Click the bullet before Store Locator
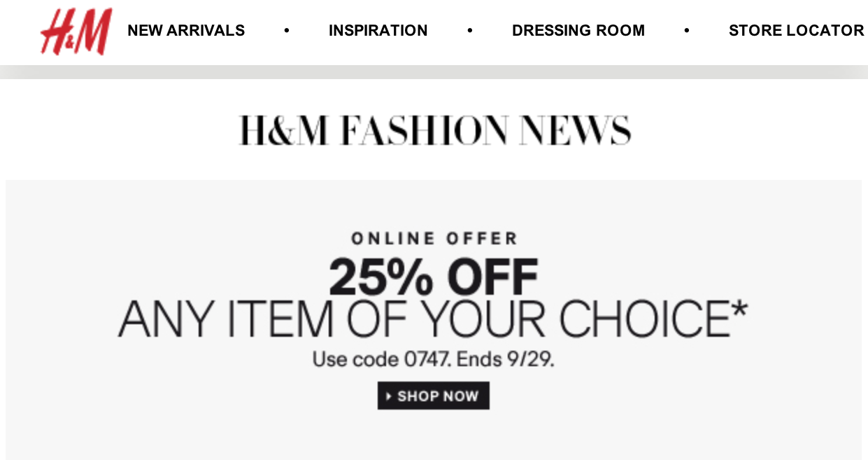This screenshot has width=868, height=467. tap(687, 31)
